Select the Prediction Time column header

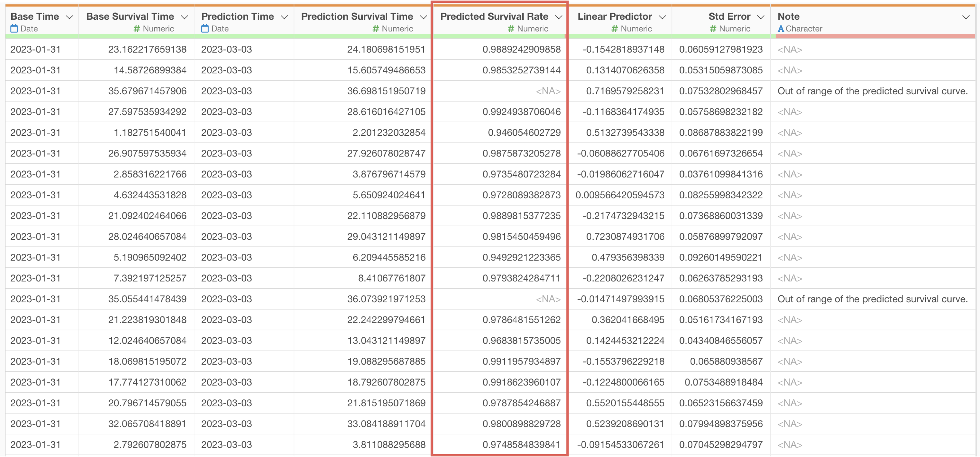click(237, 16)
